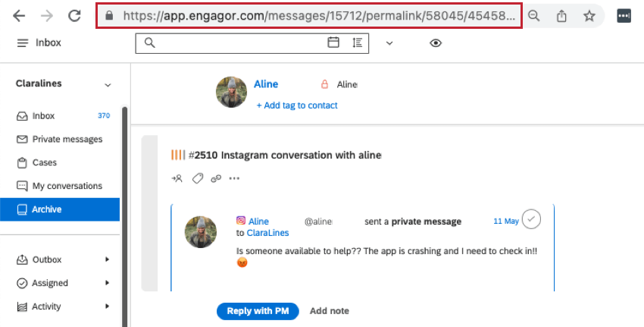
Task: Open the browser extension icon
Action: point(624,16)
